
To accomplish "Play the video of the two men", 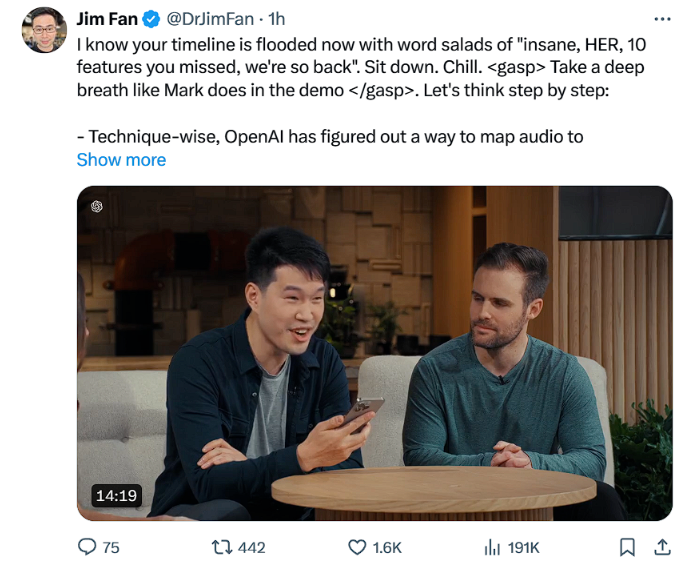I will pyautogui.click(x=374, y=352).
